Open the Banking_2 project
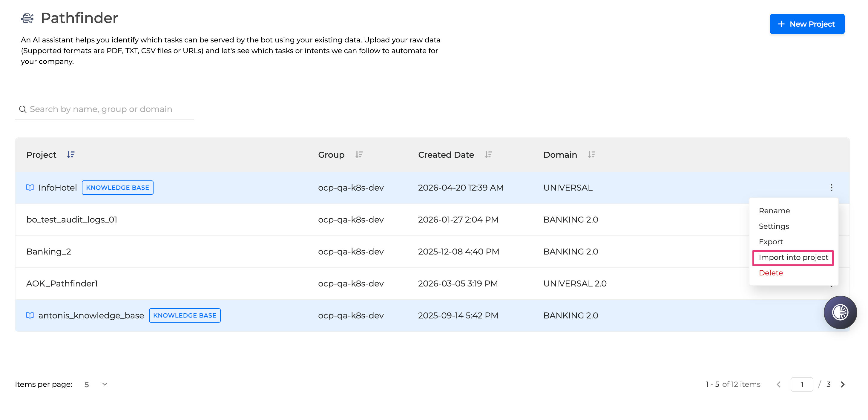The width and height of the screenshot is (868, 420). (x=48, y=252)
